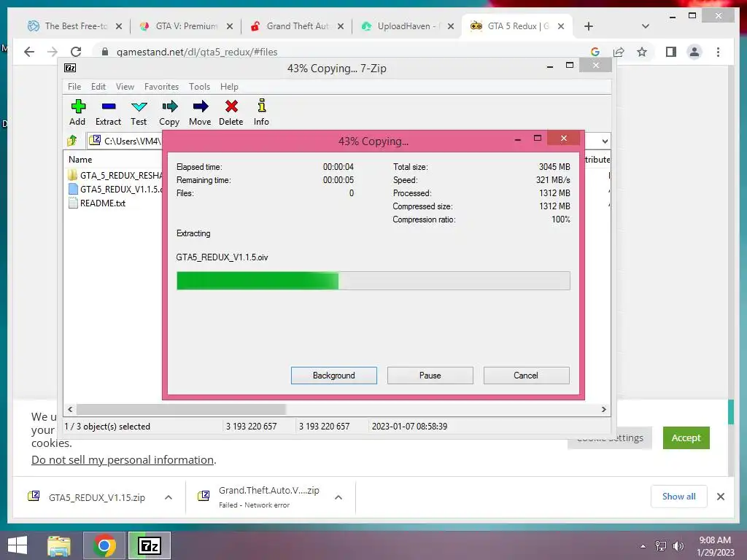Open Do not sell my personal information link

coord(123,459)
